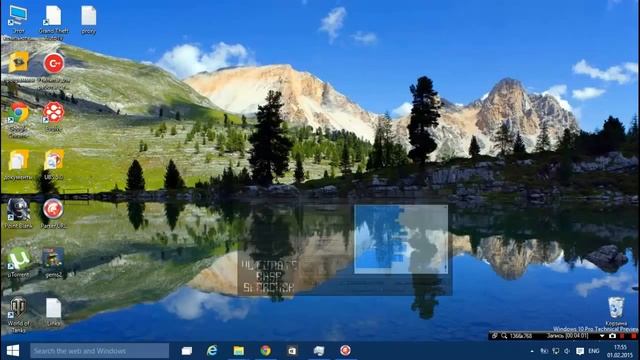640x360 pixels.
Task: Stop recording with the rightmost red button
Action: pos(633,336)
